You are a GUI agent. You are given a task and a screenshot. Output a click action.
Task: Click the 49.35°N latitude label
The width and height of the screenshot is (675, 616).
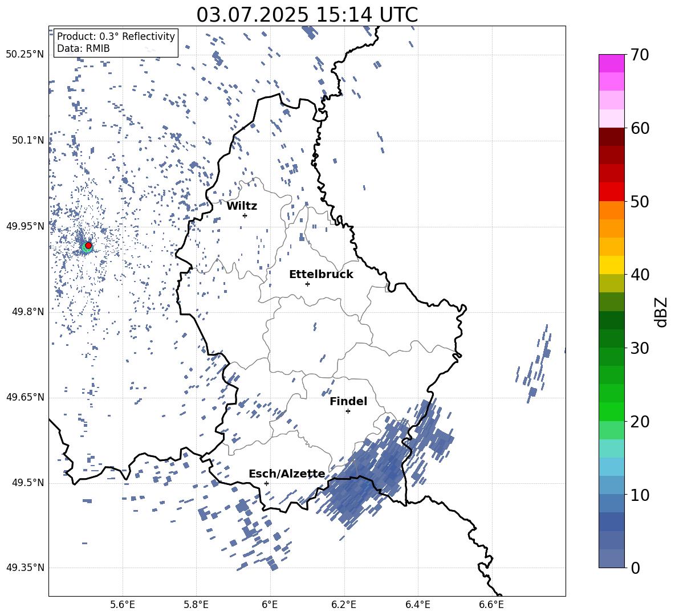coord(25,568)
